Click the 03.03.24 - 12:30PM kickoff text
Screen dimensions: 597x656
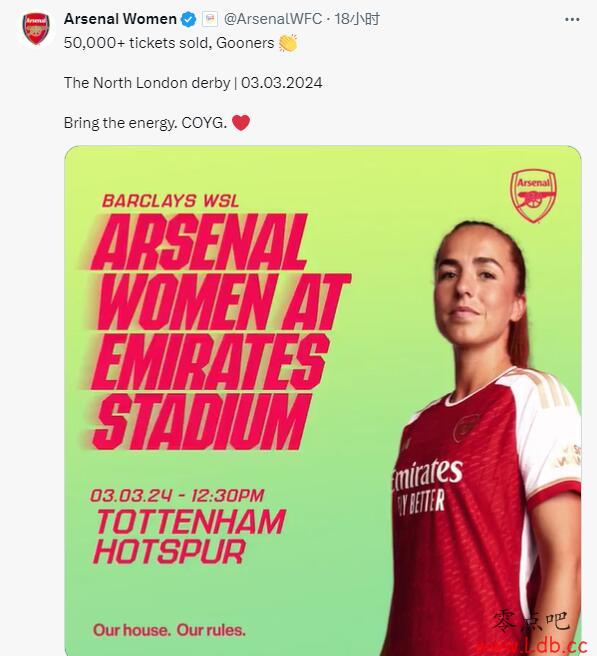pos(177,495)
